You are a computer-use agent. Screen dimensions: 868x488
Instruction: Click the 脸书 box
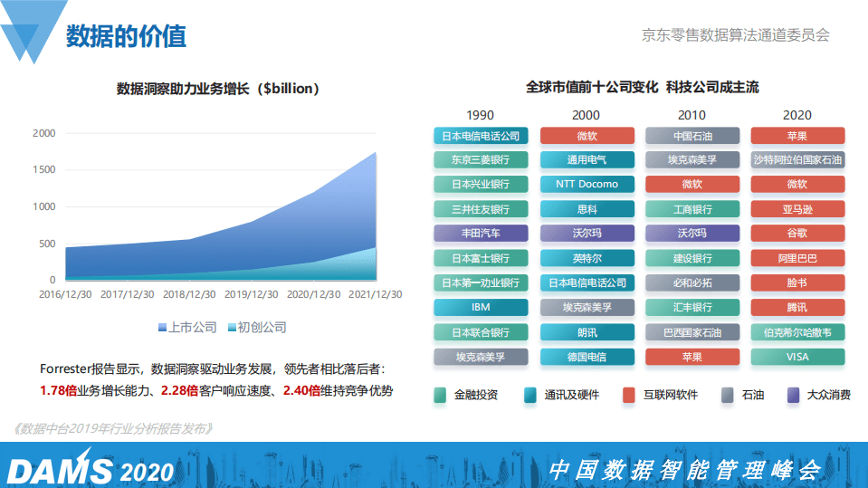tap(797, 282)
